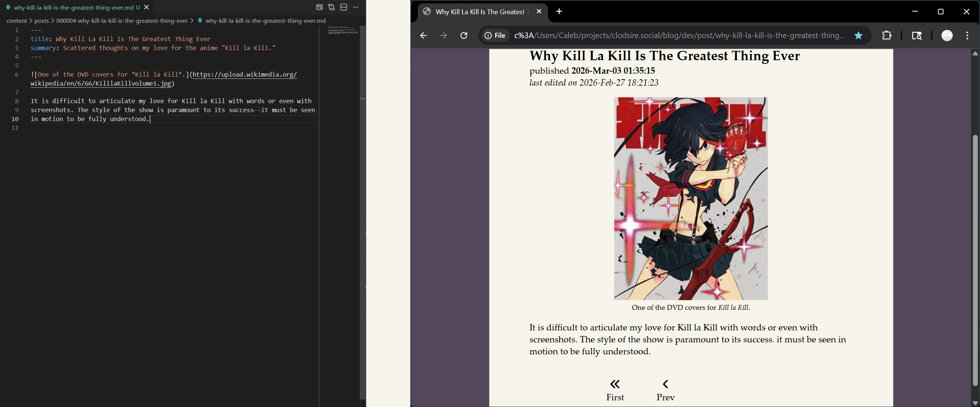Reload the blog post page
Screen dimensions: 980x407
464,36
